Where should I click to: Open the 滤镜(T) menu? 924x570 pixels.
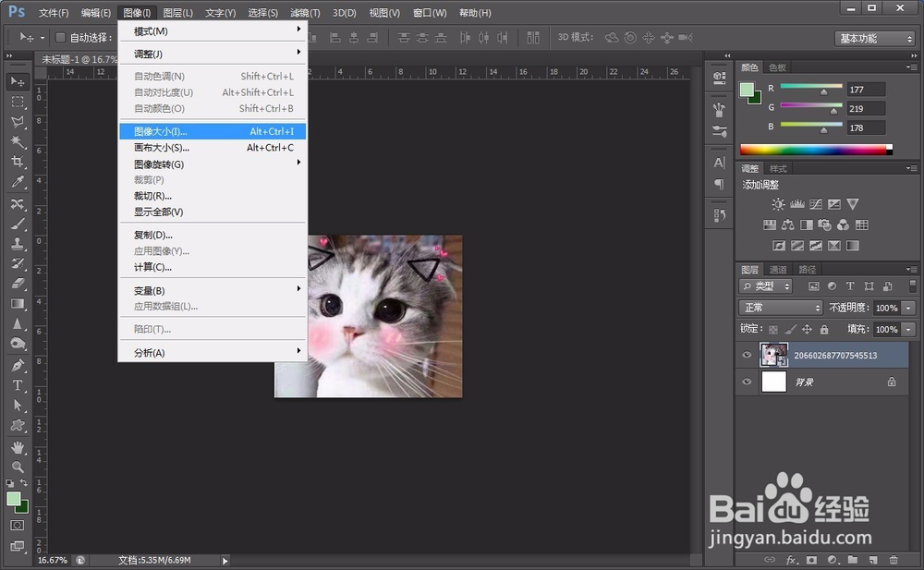pyautogui.click(x=305, y=12)
